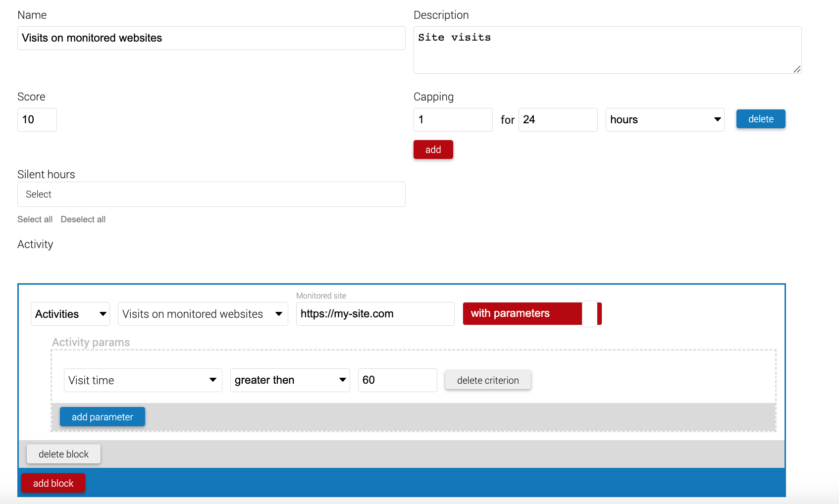The image size is (839, 504).
Task: Open the Silent hours 'Select' box
Action: pyautogui.click(x=211, y=194)
